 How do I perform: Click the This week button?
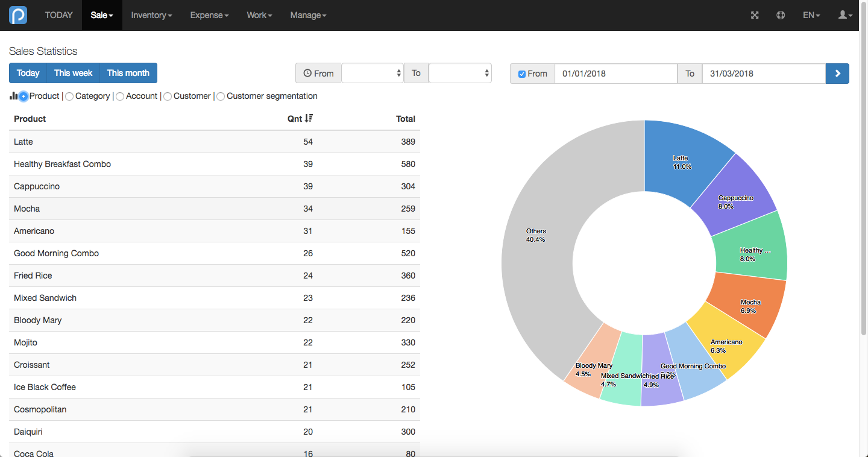click(x=73, y=73)
